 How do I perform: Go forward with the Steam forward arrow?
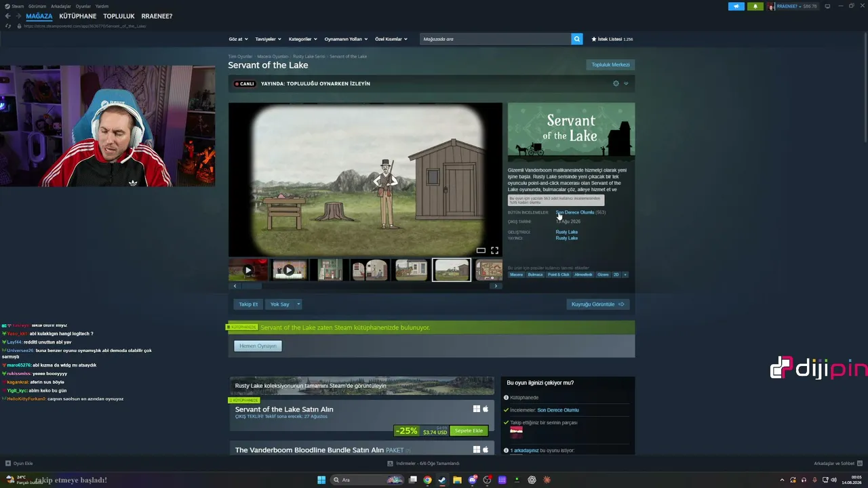pyautogui.click(x=18, y=16)
